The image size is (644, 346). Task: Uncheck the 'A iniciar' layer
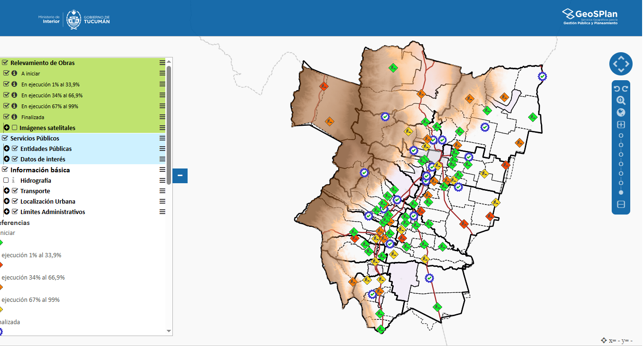pos(6,73)
